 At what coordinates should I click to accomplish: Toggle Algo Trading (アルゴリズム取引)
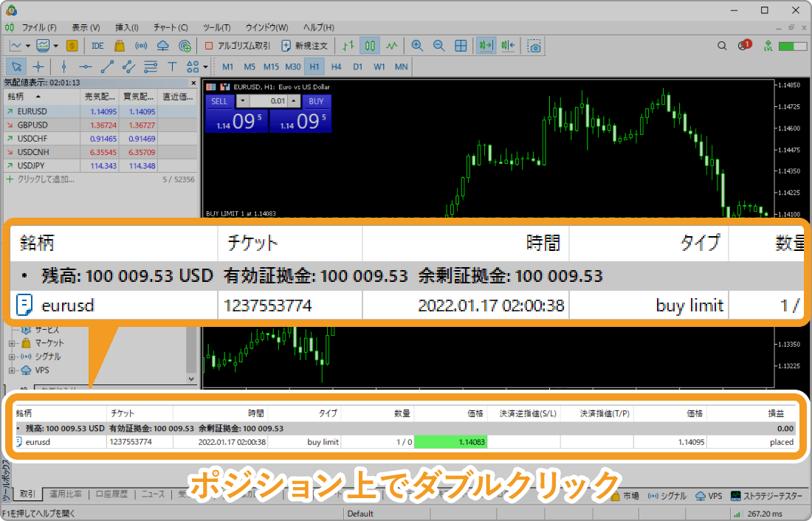point(238,46)
